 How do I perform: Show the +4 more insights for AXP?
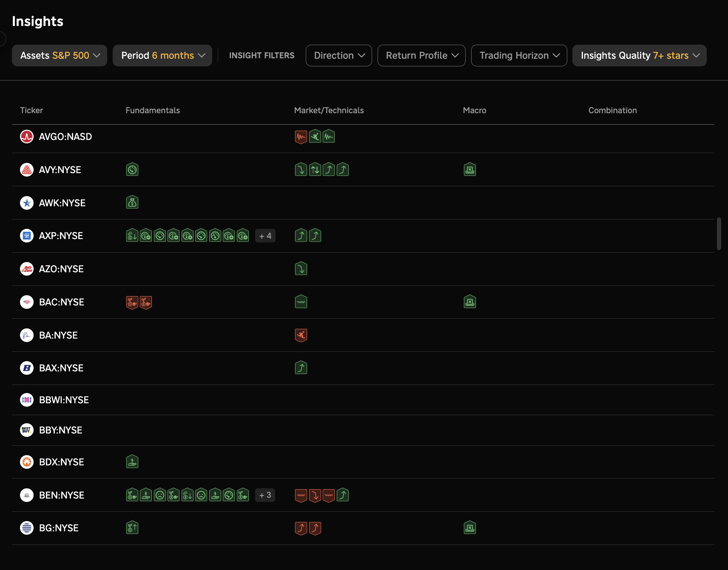[x=265, y=236]
